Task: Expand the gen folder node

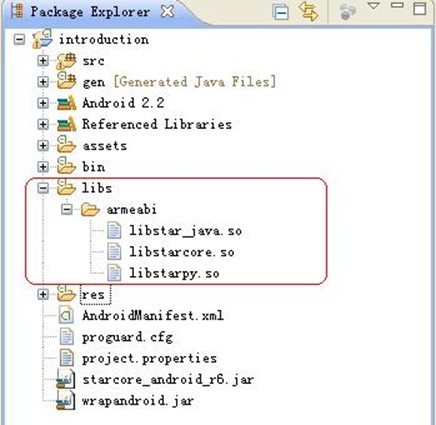Action: point(43,82)
